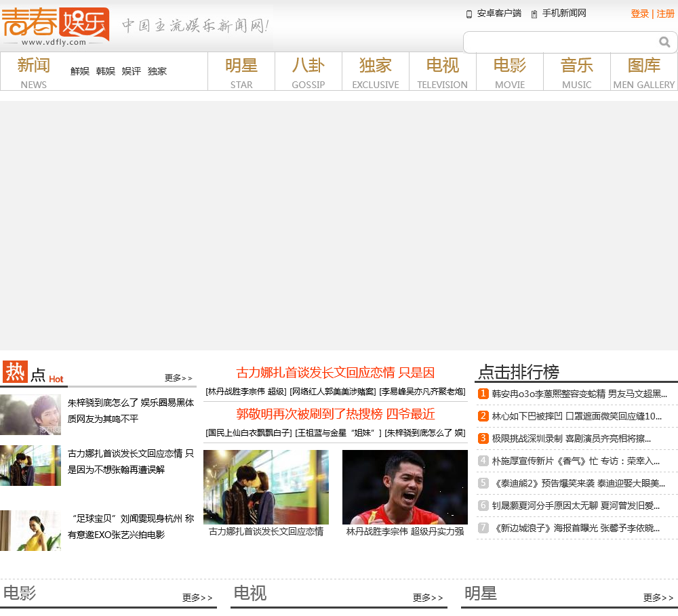Open ranking item 钊晟灏夏河分手原因
This screenshot has width=678, height=616.
[x=576, y=506]
